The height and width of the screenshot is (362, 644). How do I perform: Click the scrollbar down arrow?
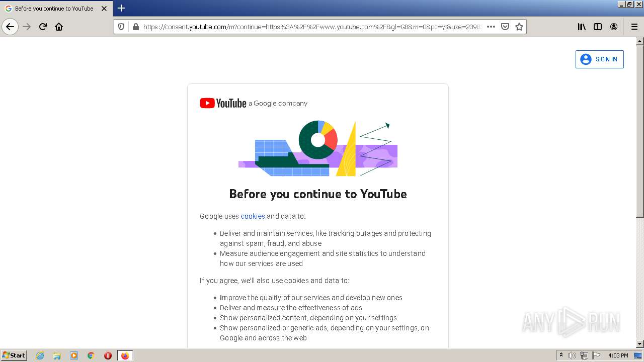pos(639,344)
